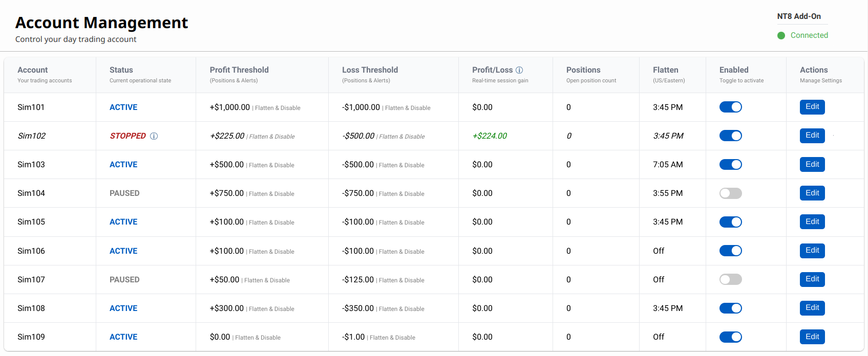Viewport: 868px width, 356px height.
Task: Select the Sim102 account name
Action: pyautogui.click(x=31, y=136)
